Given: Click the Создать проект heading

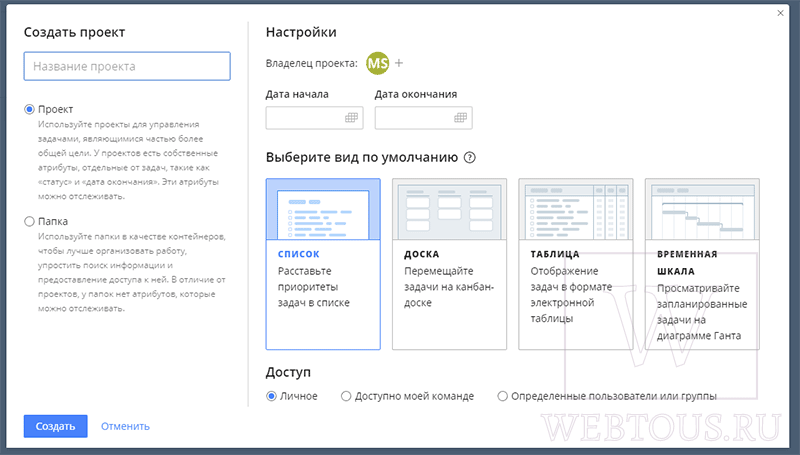Looking at the screenshot, I should (x=74, y=32).
